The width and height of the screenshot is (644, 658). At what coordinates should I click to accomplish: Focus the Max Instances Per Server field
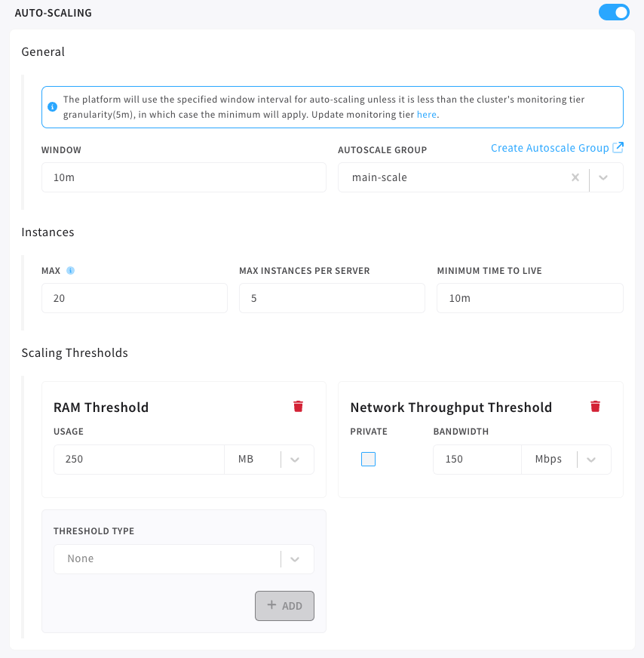point(332,298)
